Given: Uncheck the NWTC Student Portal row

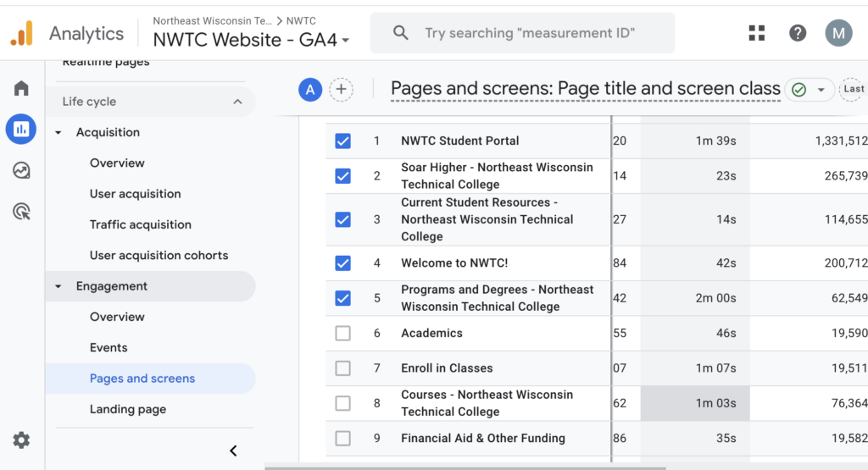Looking at the screenshot, I should point(342,141).
